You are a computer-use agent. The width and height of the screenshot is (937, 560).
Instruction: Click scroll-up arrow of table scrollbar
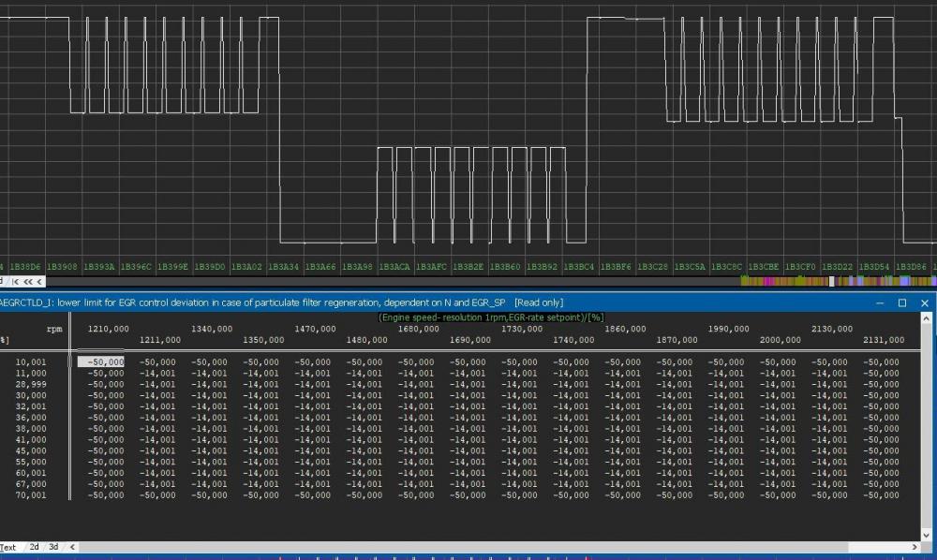(x=927, y=319)
